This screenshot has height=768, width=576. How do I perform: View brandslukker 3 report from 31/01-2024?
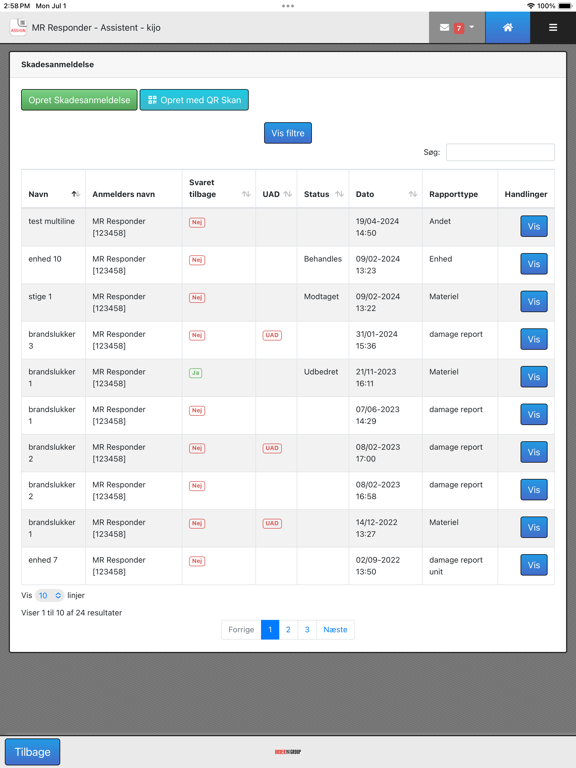click(533, 339)
